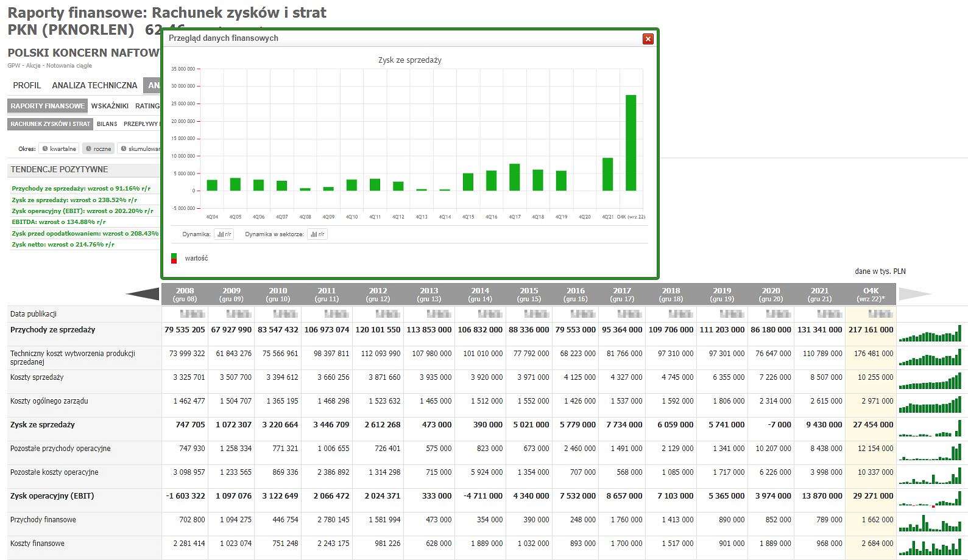This screenshot has width=968, height=560.
Task: Close the Przegląd danych finansowych popup
Action: [648, 39]
